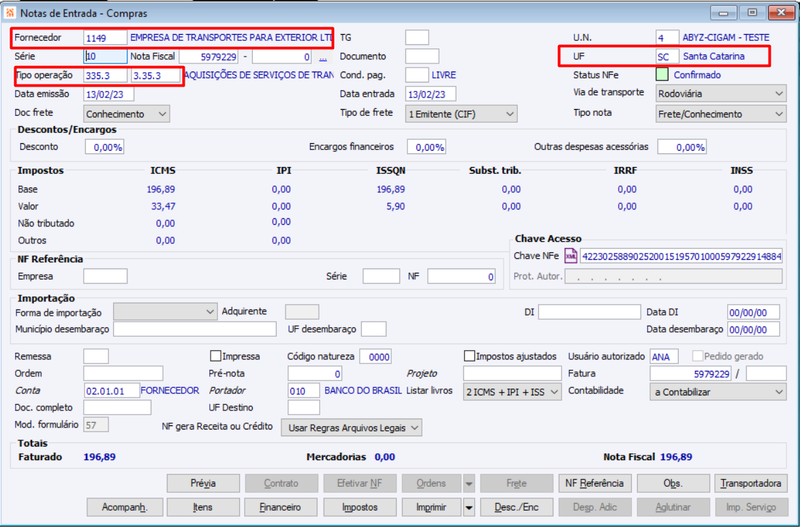Image resolution: width=800 pixels, height=529 pixels.
Task: Click the Itens button
Action: tap(203, 507)
